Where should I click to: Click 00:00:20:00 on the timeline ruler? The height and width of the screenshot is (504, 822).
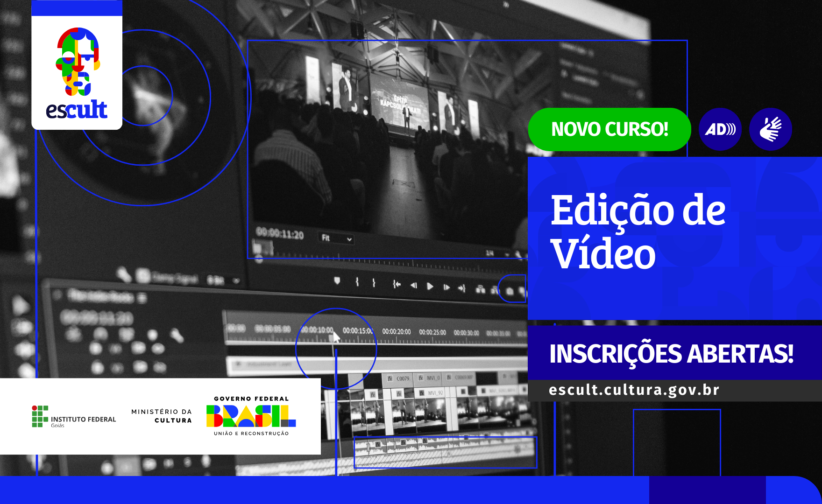396,332
